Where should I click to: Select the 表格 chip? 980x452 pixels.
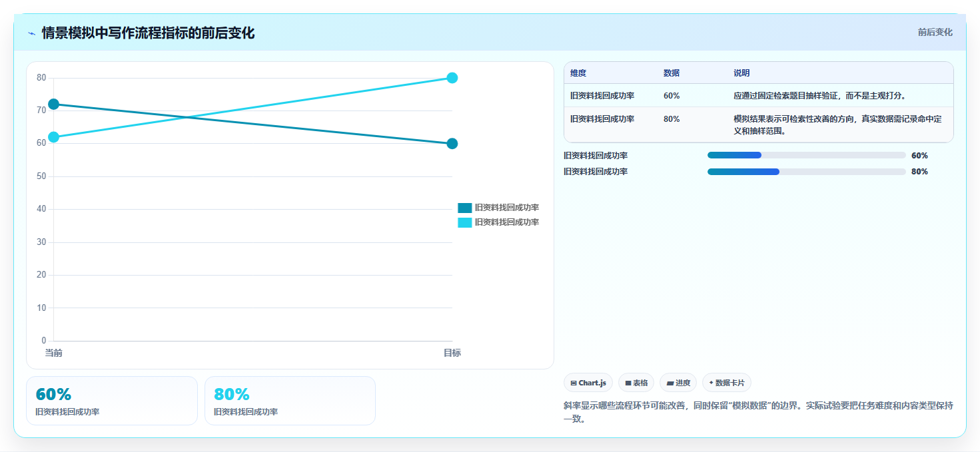pos(636,383)
